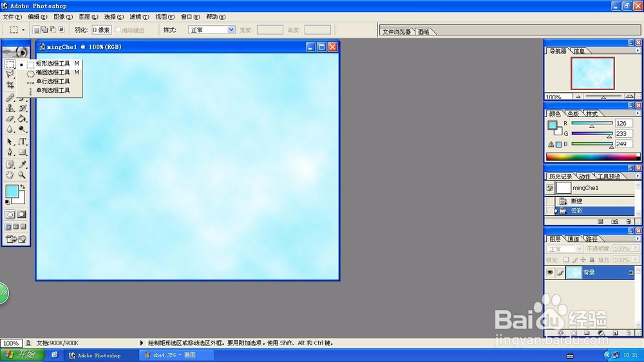
Task: Select the Eraser tool
Action: pos(10,119)
